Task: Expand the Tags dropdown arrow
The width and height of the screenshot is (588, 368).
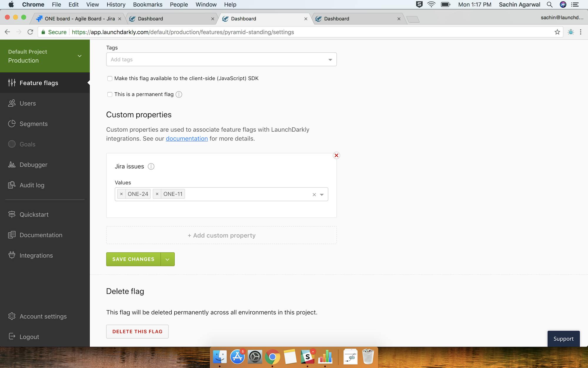Action: point(330,60)
